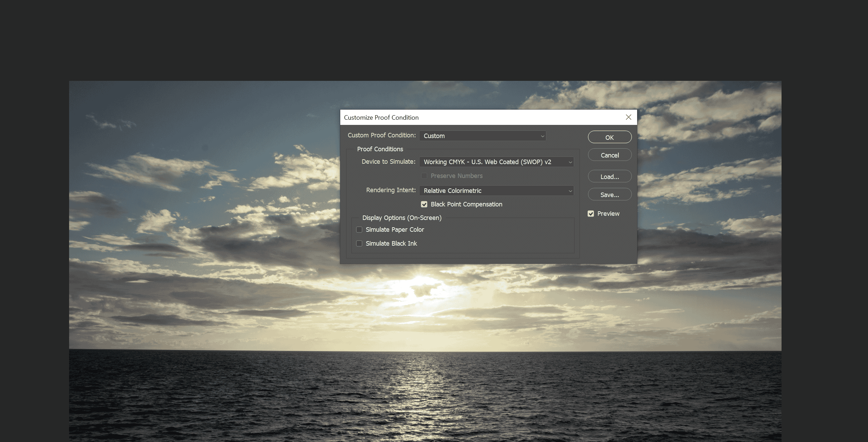Click the chevron beside Relative Colorimetric

570,190
